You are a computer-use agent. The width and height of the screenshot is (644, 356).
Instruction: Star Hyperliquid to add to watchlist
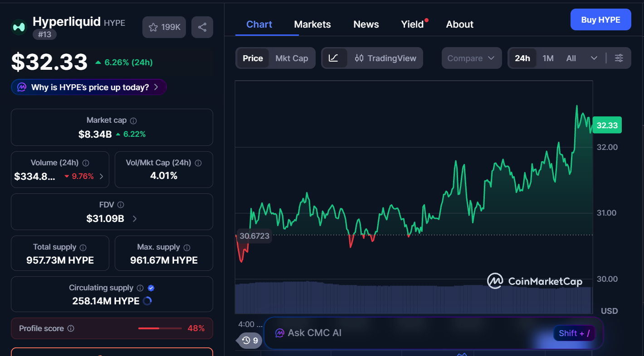[x=153, y=27]
